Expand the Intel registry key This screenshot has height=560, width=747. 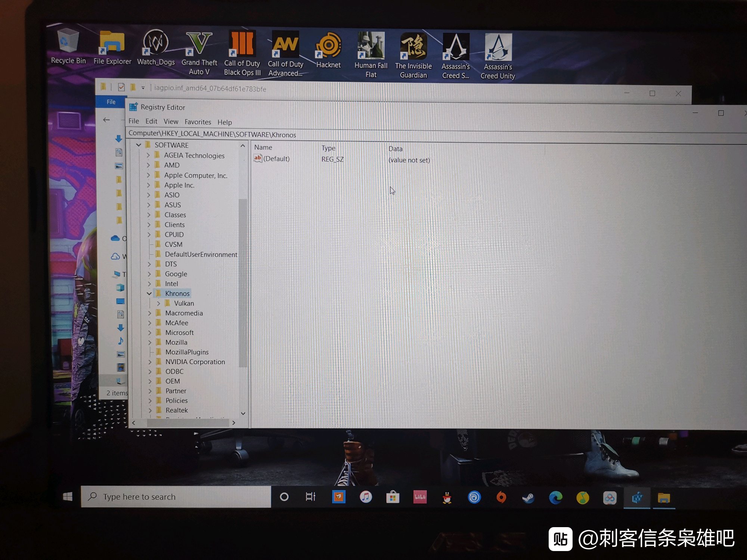[149, 284]
